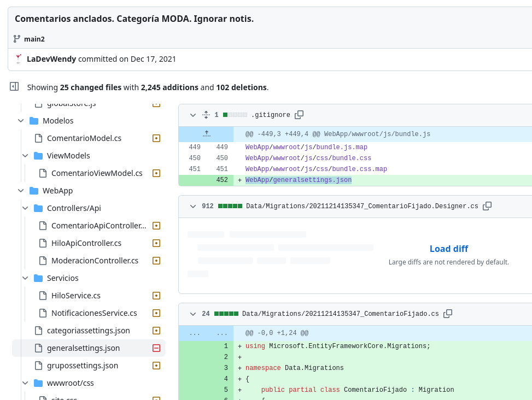This screenshot has height=400, width=532.
Task: Click the 912 additions diffstat bar
Action: tap(230, 206)
